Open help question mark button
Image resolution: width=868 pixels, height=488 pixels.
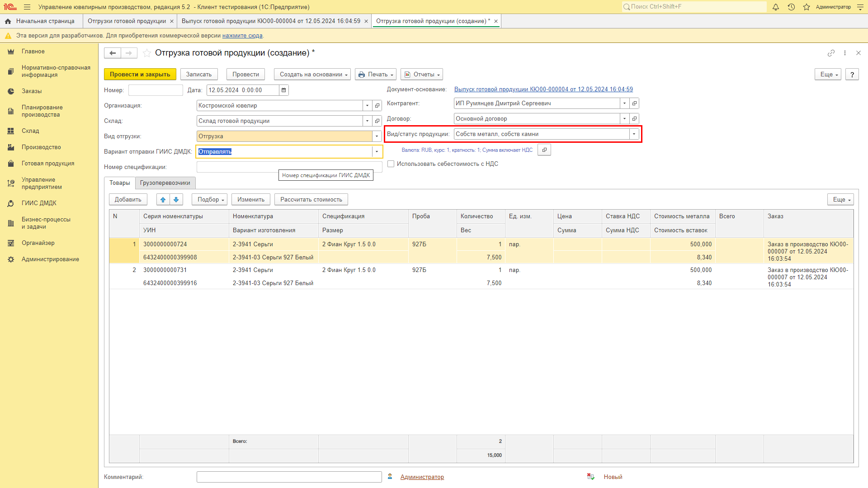(852, 75)
